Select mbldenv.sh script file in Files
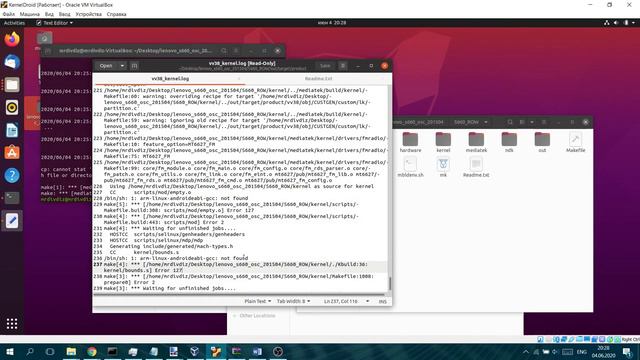Image resolution: width=640 pixels, height=360 pixels. pos(410,167)
